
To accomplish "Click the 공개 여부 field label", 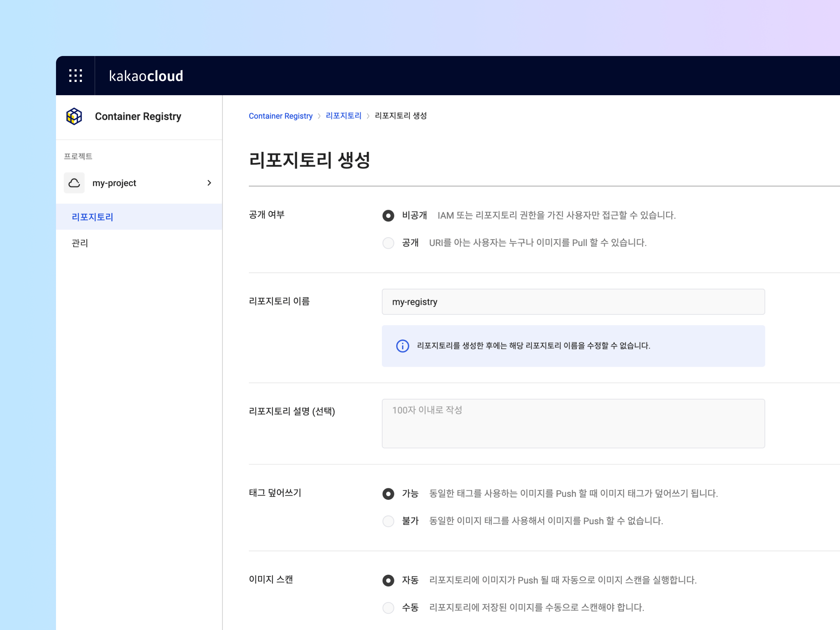I will click(x=267, y=215).
